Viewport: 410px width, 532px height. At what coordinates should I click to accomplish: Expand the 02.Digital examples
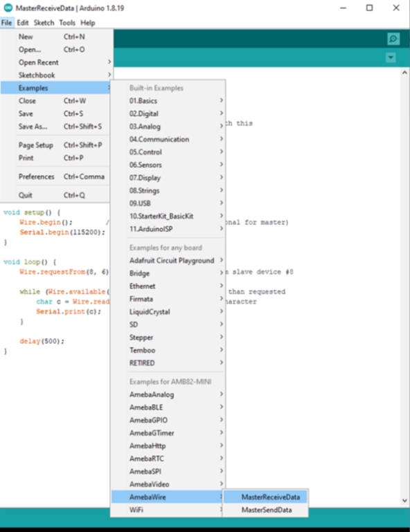pos(168,113)
